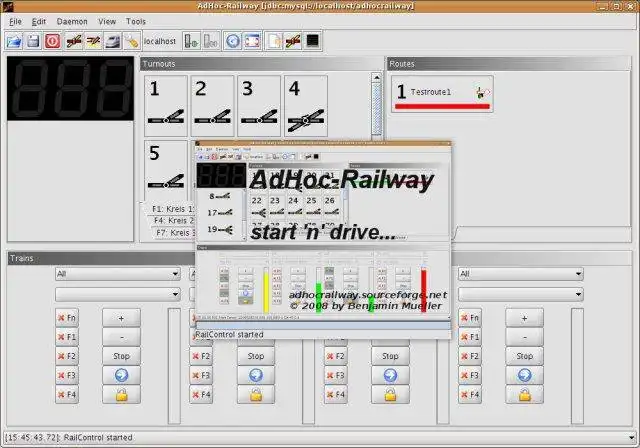The image size is (640, 448).
Task: Open the Daemon menu
Action: 72,22
